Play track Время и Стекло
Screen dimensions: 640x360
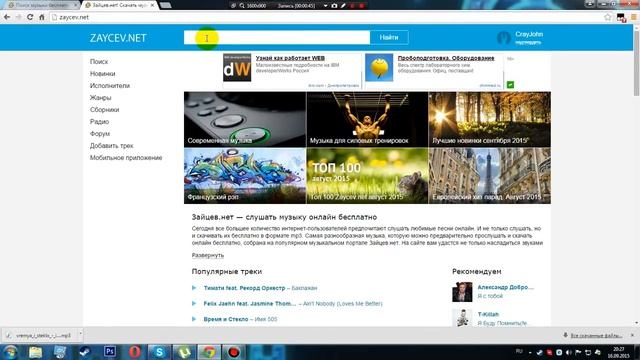pyautogui.click(x=194, y=319)
